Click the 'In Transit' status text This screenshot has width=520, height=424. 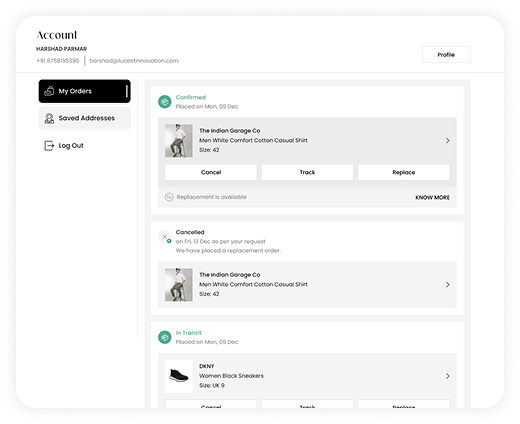click(189, 333)
